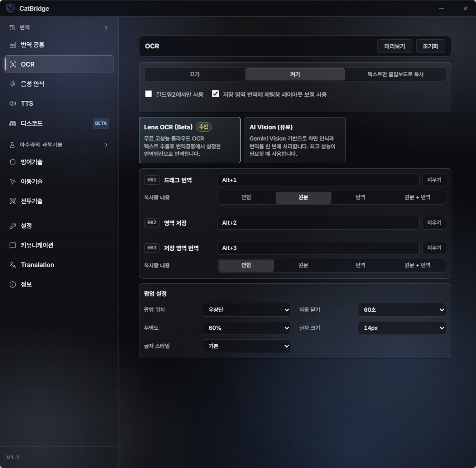
Task: Click the V1.1 version label
Action: coord(13,457)
